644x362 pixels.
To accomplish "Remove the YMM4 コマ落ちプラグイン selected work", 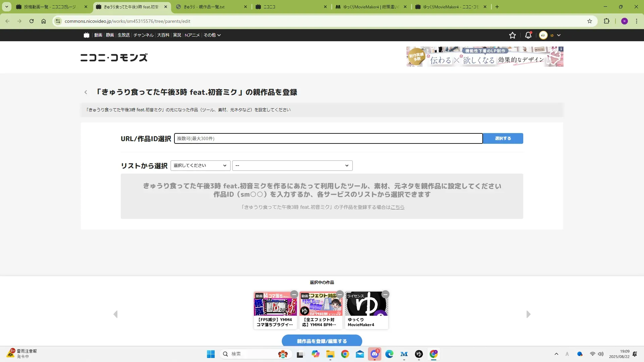I will 294,294.
